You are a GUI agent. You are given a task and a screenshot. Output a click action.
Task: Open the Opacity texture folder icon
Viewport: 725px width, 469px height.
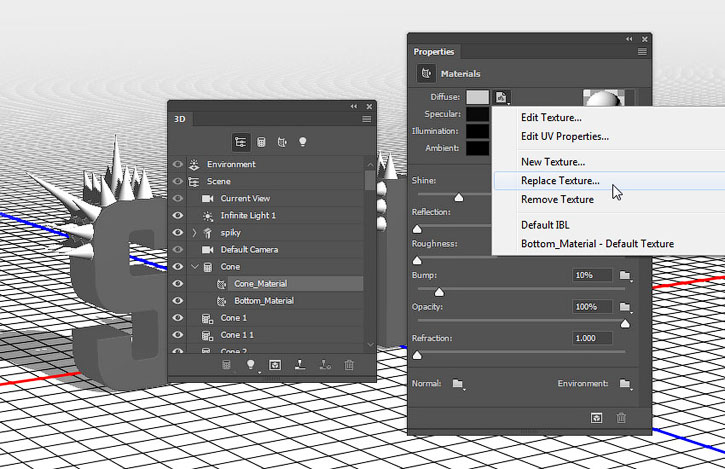click(626, 307)
